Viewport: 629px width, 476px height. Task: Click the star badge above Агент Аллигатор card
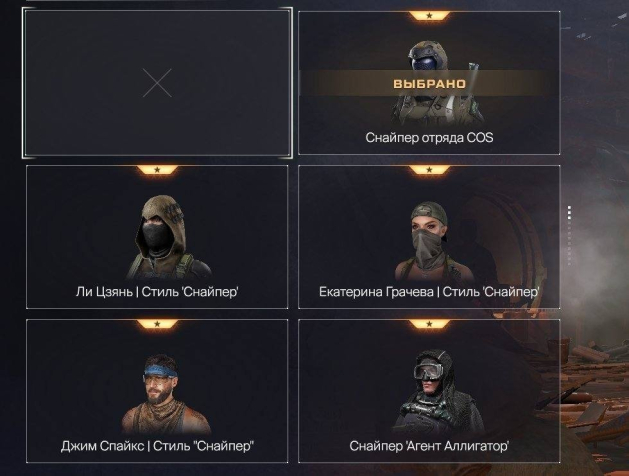tap(429, 324)
